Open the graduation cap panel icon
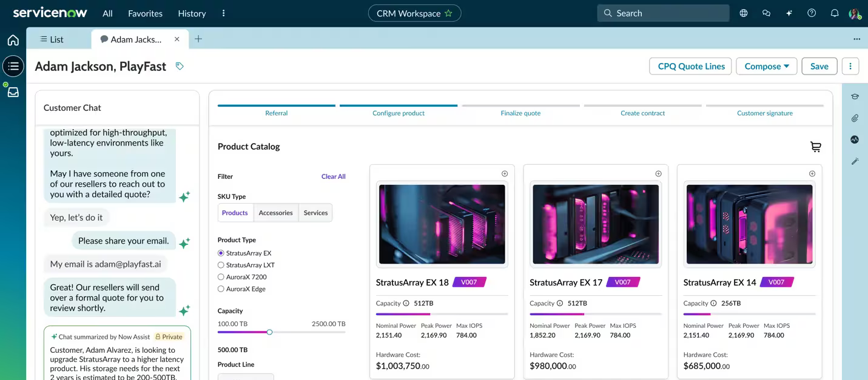This screenshot has height=380, width=868. tap(855, 96)
